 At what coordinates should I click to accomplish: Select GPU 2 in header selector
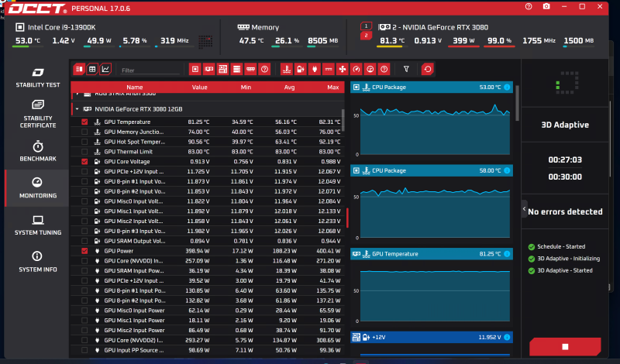pos(366,36)
